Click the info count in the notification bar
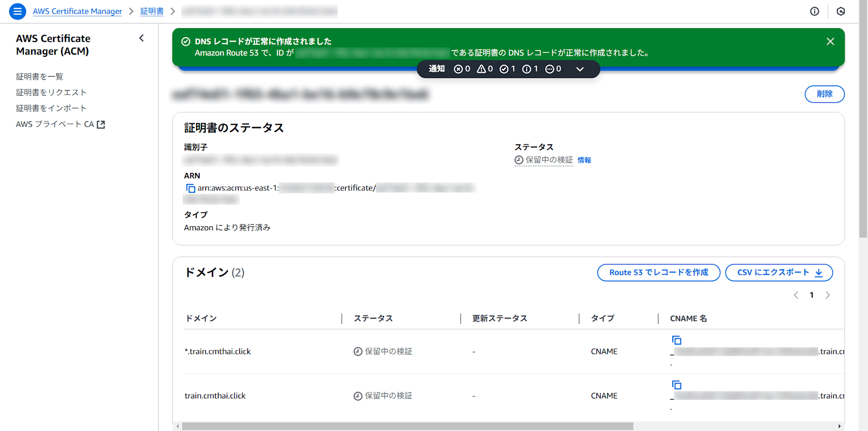868x431 pixels. [530, 69]
